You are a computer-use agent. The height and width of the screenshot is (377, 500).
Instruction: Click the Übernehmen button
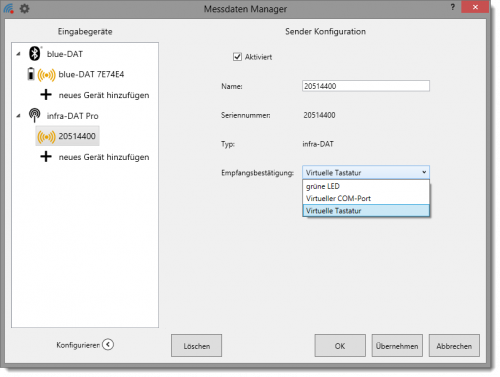click(x=397, y=346)
